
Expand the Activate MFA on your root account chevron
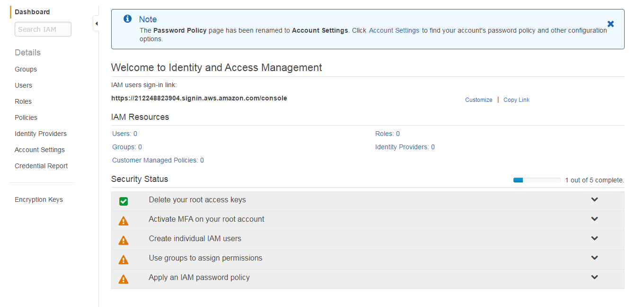pyautogui.click(x=595, y=219)
